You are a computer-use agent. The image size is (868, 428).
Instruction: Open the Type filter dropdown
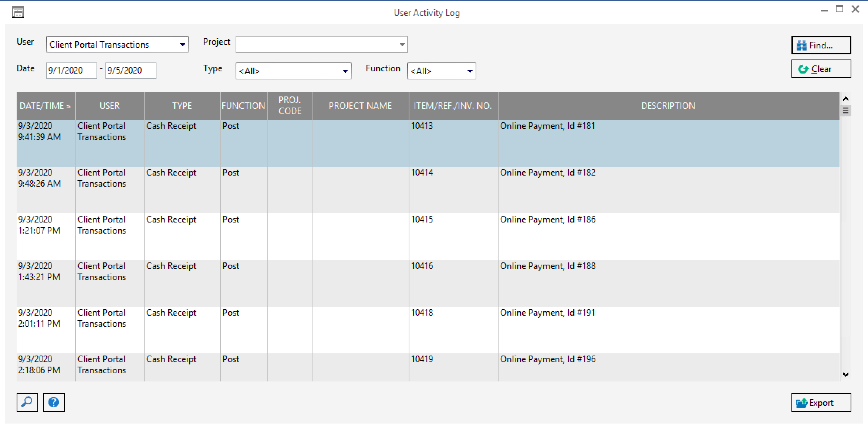click(345, 71)
